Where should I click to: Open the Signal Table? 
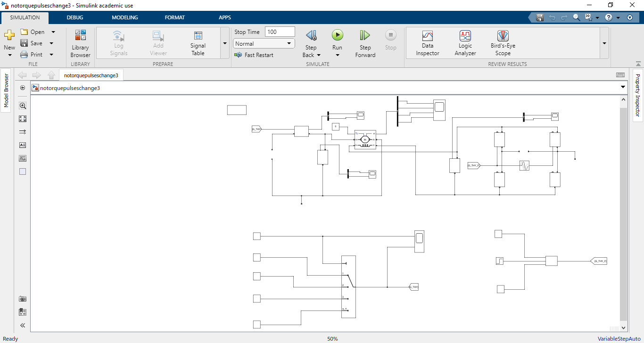coord(198,44)
